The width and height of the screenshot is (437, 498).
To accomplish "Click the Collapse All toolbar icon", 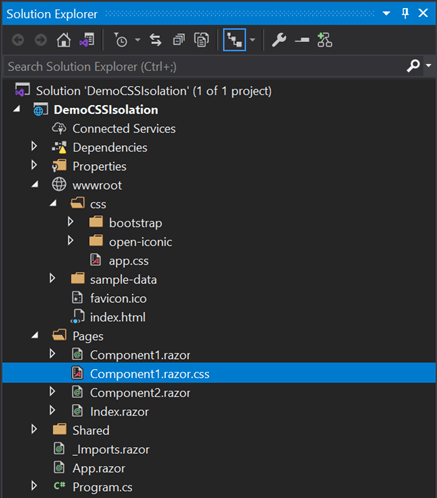I will coord(179,40).
